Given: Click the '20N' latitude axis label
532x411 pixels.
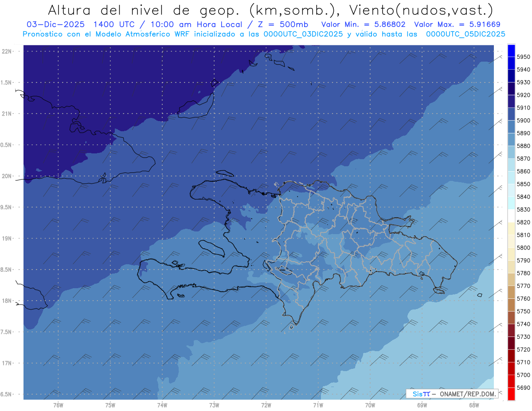Looking at the screenshot, I should [x=7, y=176].
